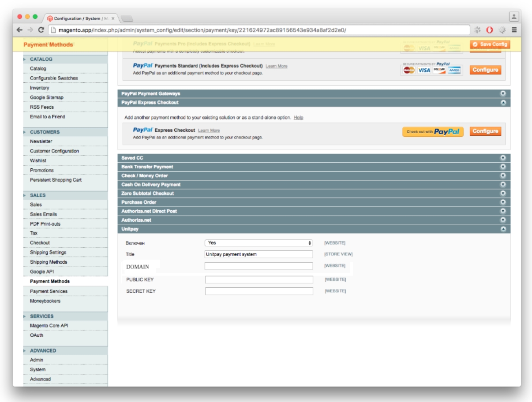This screenshot has width=532, height=402.
Task: Expand the Saved CC section
Action: tap(502, 158)
